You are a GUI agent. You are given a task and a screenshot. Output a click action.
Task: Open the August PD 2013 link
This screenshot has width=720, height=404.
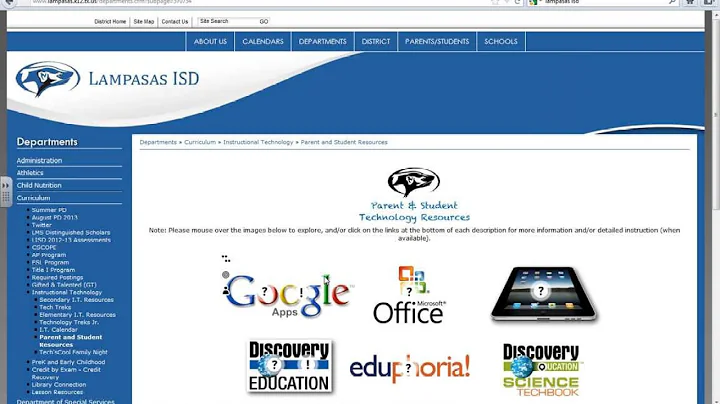(x=55, y=218)
